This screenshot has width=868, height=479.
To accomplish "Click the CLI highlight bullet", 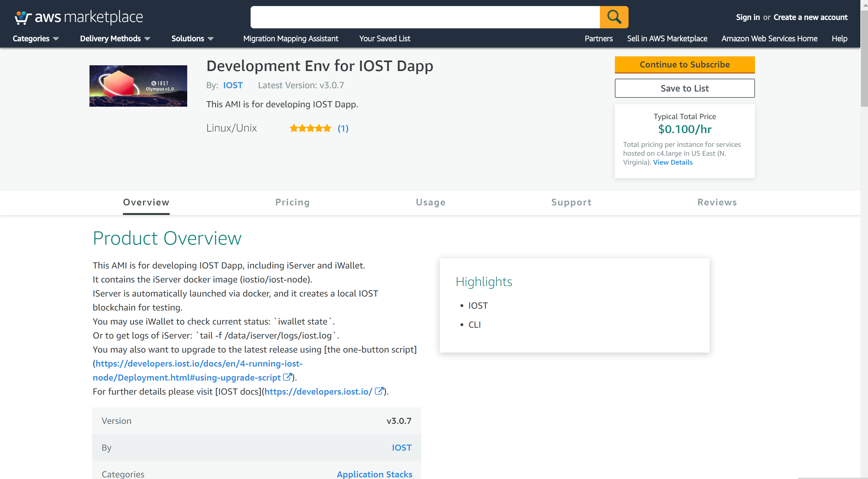I will tap(474, 325).
